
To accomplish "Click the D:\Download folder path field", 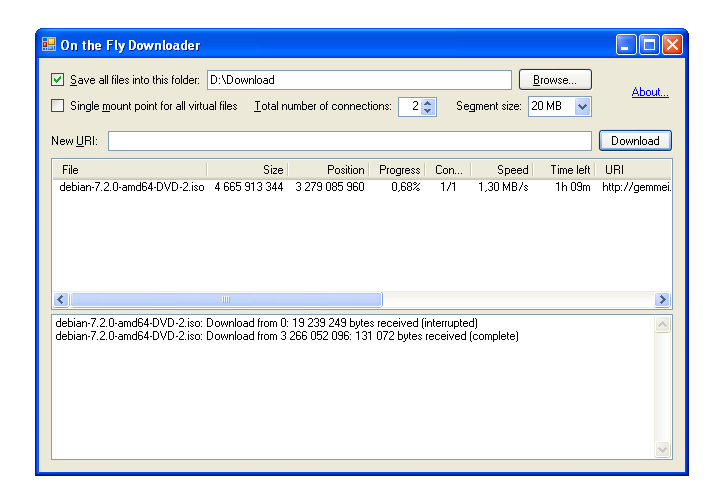I will coord(359,80).
